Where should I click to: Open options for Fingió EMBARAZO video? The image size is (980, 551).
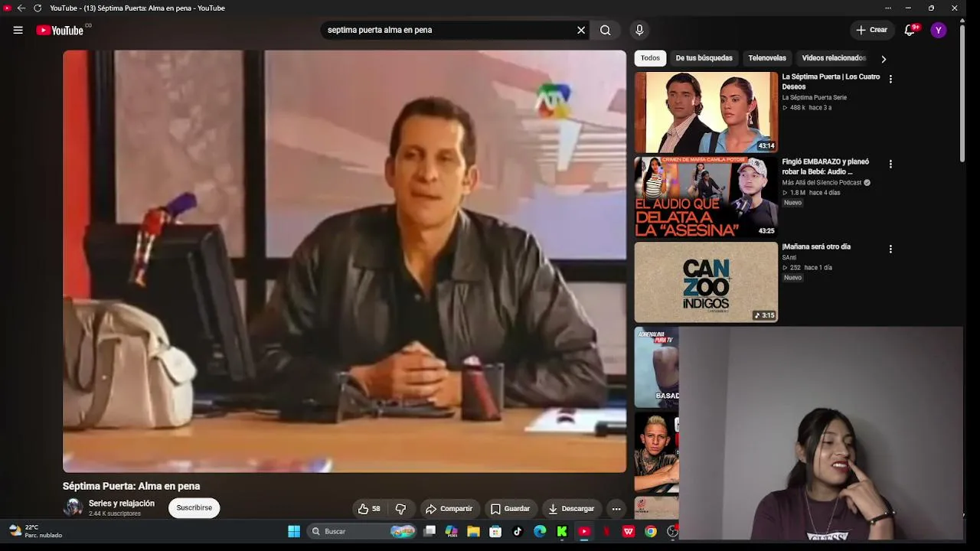coord(890,164)
